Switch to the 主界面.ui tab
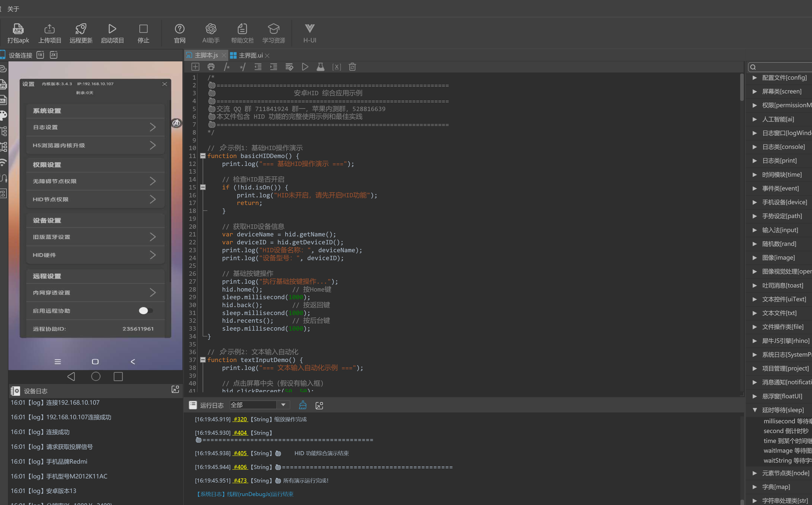Viewport: 812px width, 505px height. 250,55
